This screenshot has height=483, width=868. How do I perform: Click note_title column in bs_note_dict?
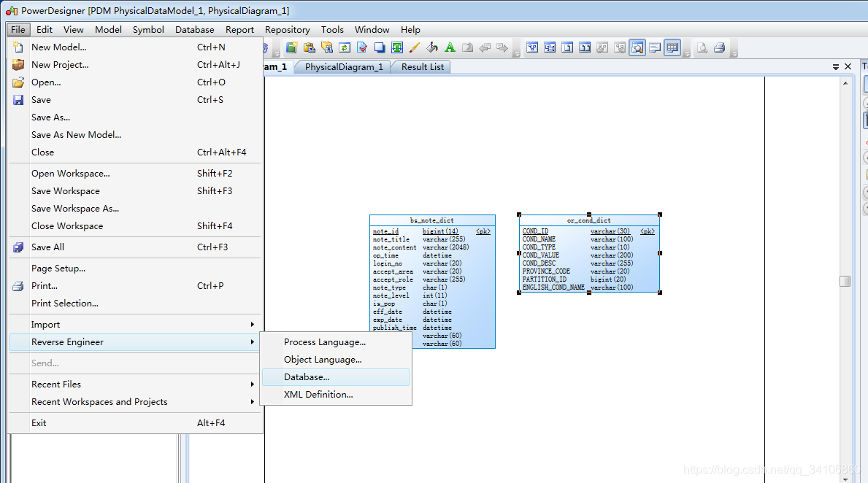391,239
